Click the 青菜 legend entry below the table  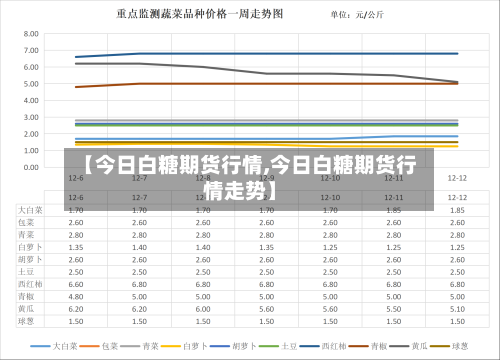pos(139,346)
